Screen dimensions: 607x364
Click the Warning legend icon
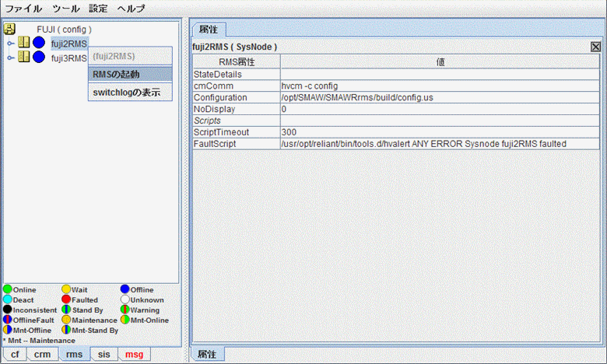[125, 310]
